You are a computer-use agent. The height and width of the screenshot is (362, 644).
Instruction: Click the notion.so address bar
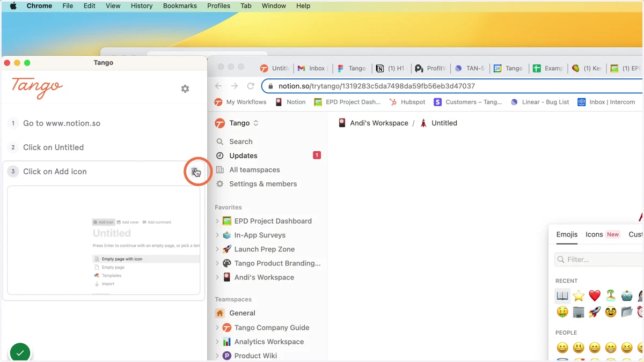(452, 86)
